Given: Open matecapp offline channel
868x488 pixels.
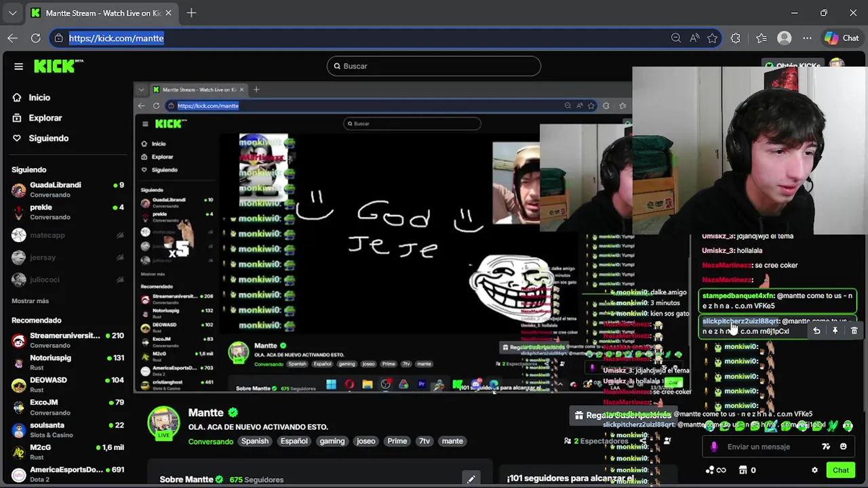Looking at the screenshot, I should (68, 235).
